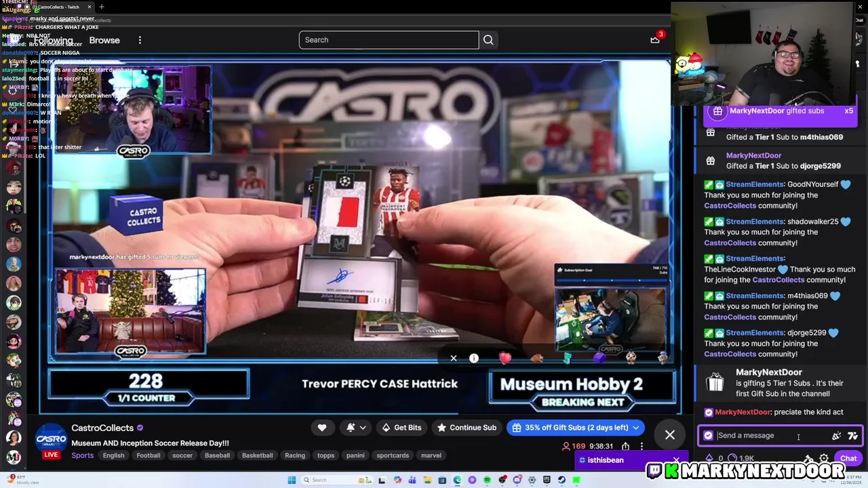This screenshot has height=488, width=868.
Task: Open the Windows Start button
Action: coord(292,480)
